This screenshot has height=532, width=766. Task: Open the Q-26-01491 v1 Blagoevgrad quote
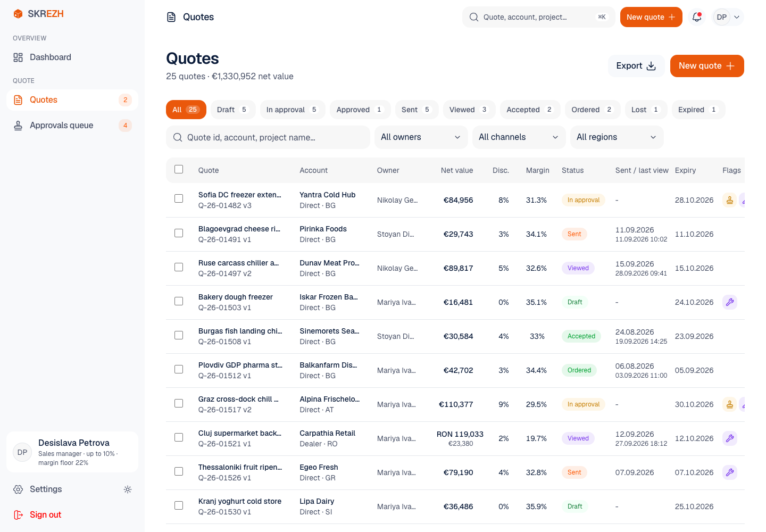239,234
